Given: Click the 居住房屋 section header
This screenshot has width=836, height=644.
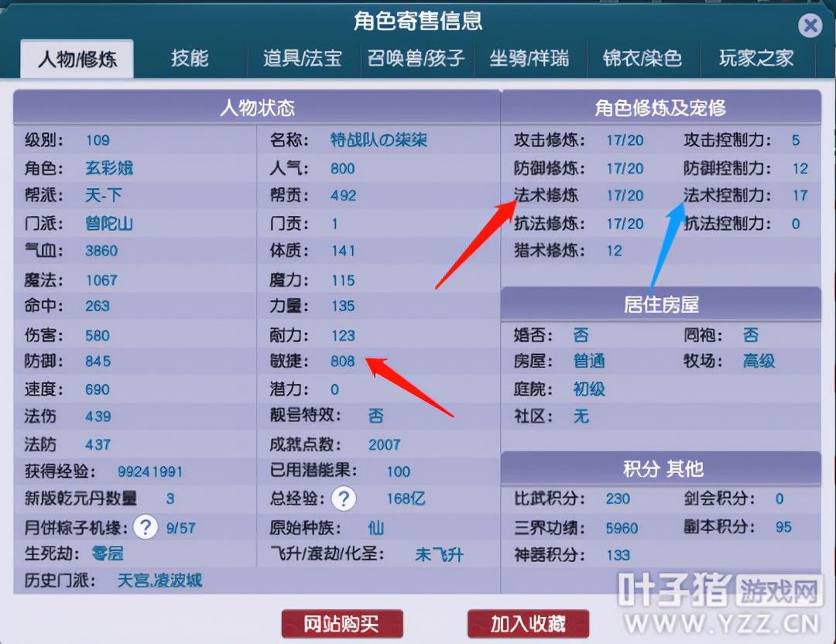Looking at the screenshot, I should pyautogui.click(x=660, y=304).
